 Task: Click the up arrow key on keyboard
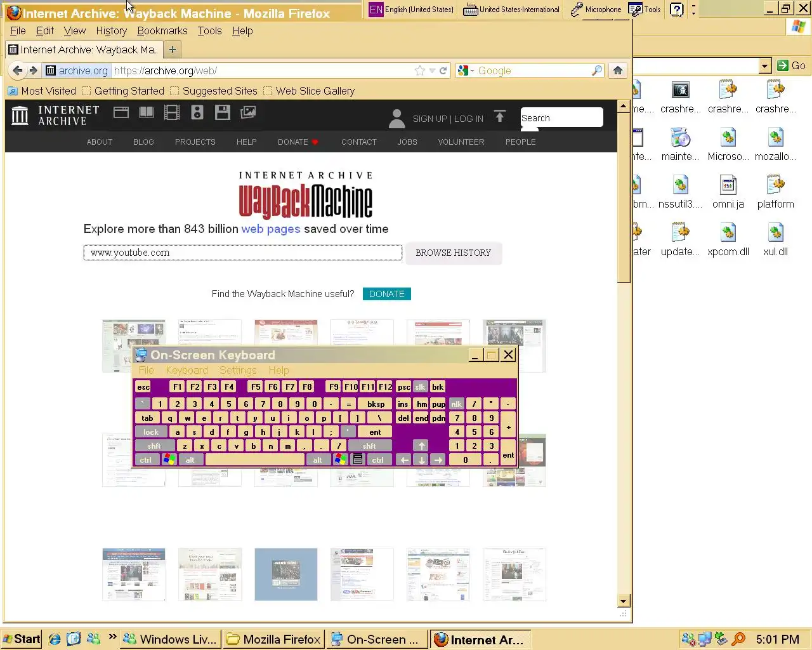[421, 446]
